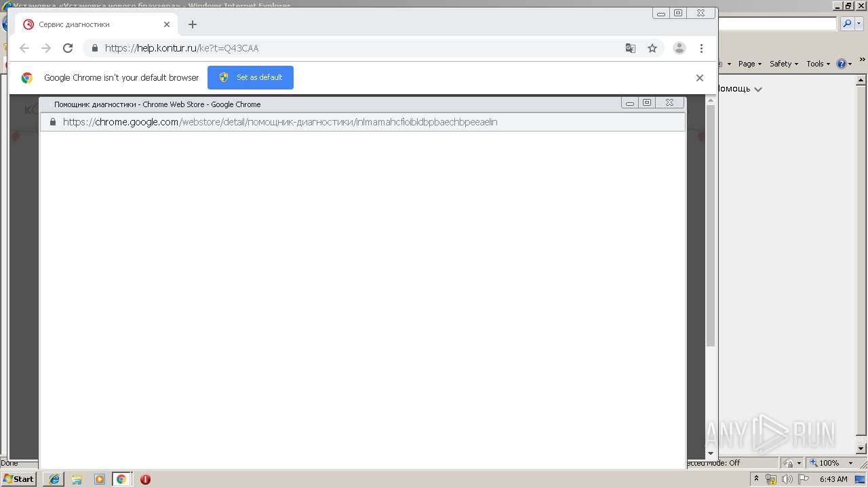
Task: Open the media player taskbar icon
Action: [100, 479]
